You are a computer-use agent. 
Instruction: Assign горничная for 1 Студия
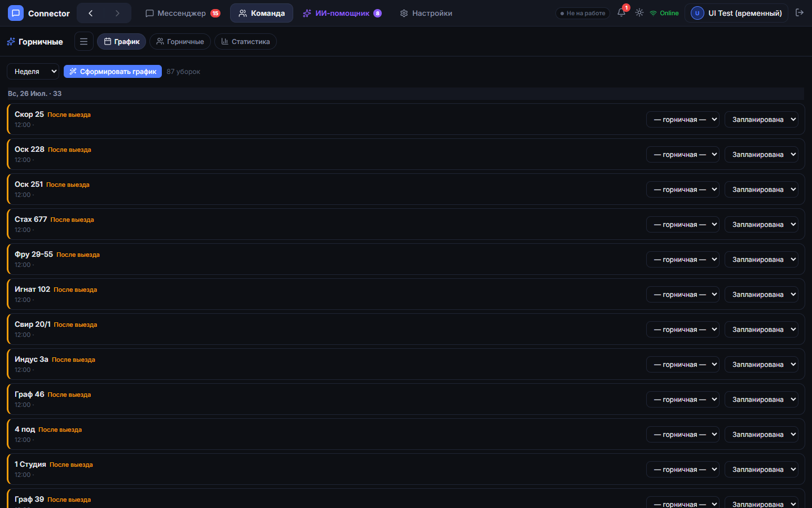(x=683, y=469)
